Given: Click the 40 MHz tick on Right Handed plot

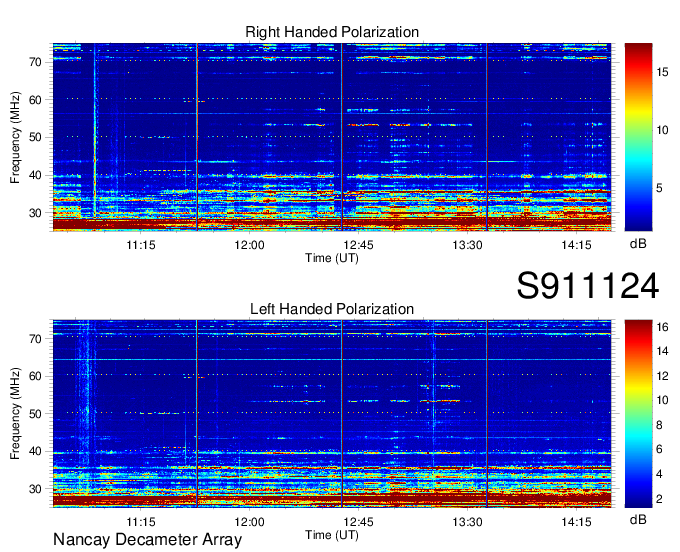Looking at the screenshot, I should point(35,176).
